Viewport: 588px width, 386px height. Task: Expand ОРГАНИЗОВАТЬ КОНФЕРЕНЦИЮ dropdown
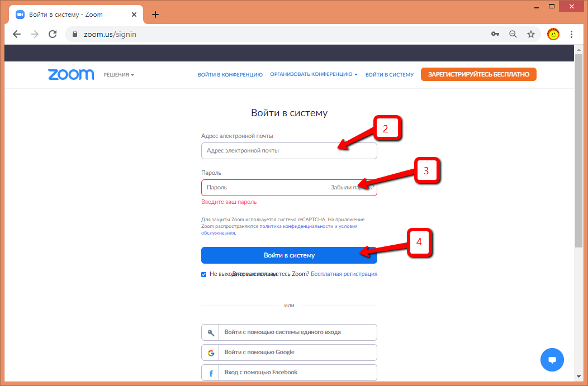tap(314, 74)
